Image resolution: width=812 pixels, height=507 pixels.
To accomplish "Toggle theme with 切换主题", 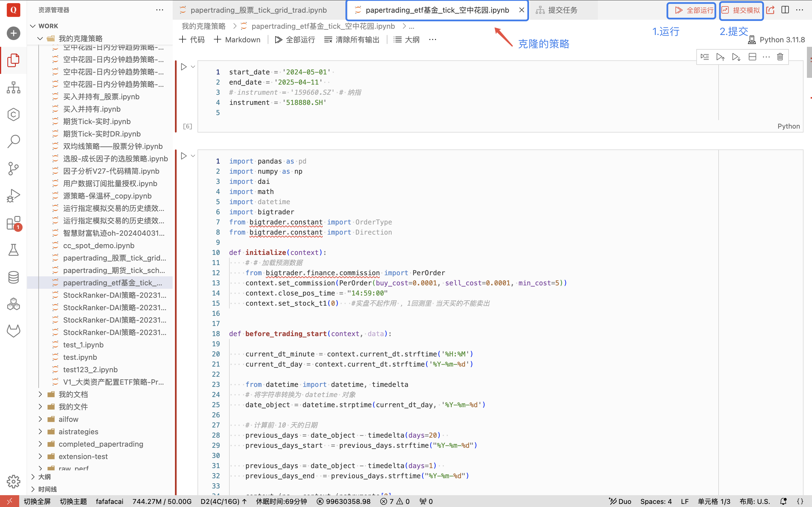I will click(73, 501).
